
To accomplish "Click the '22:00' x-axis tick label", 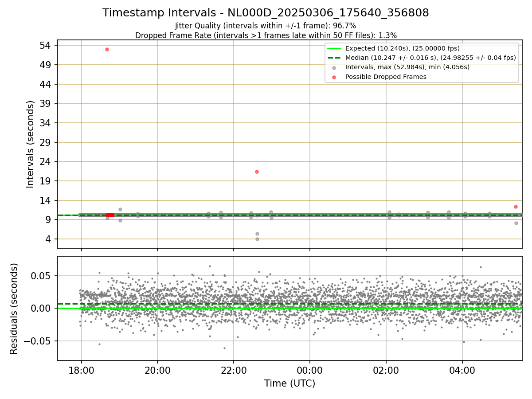I will coord(234,370).
